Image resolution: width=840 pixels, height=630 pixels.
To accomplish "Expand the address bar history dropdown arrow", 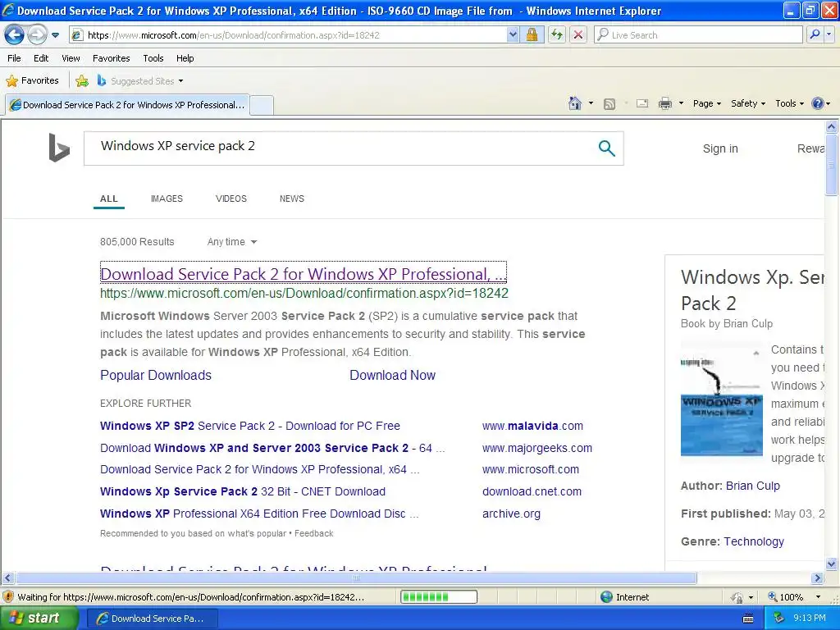I will click(x=513, y=35).
